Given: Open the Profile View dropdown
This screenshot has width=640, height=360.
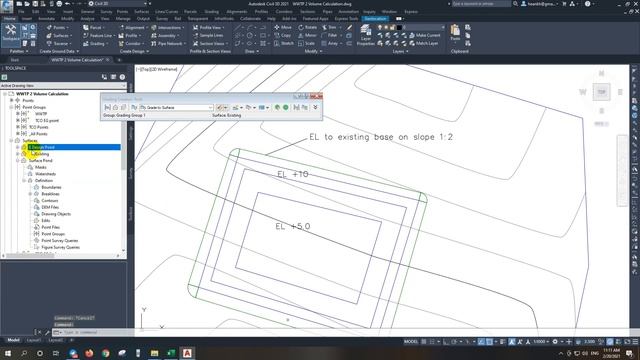Looking at the screenshot, I should tap(208, 27).
